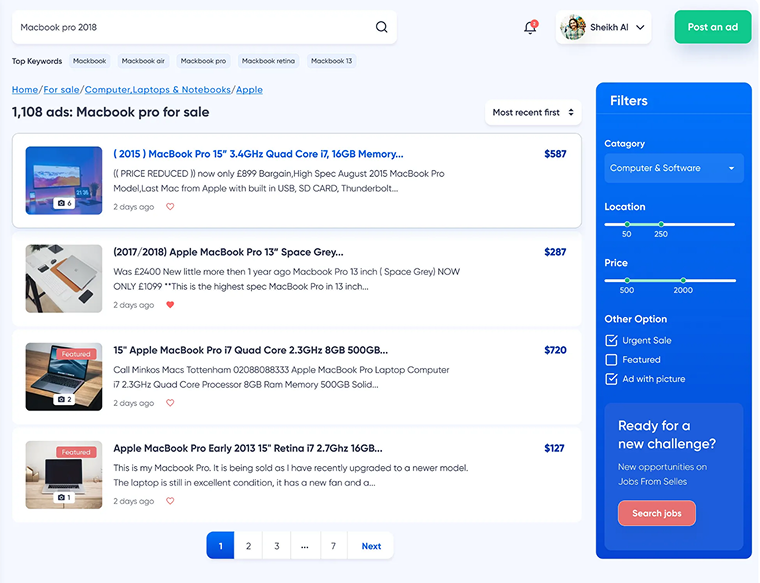This screenshot has height=583, width=760.
Task: Open Apple breadcrumb link
Action: click(249, 90)
